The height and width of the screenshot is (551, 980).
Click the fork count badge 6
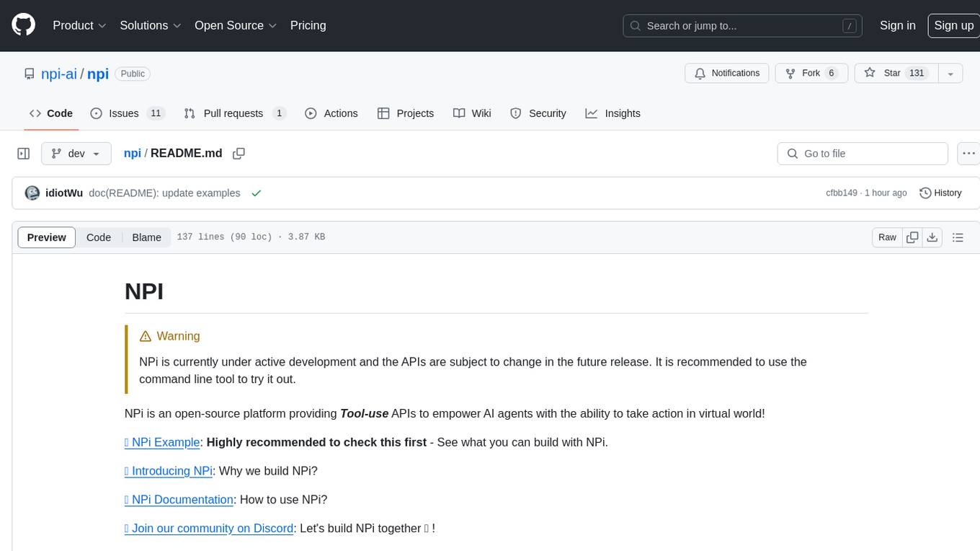tap(831, 74)
